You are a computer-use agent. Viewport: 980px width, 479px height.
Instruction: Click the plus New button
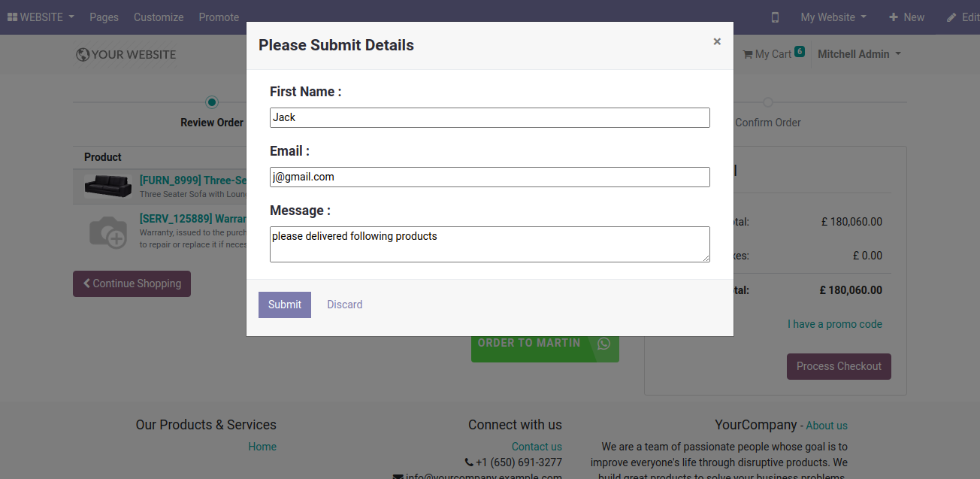coord(906,17)
